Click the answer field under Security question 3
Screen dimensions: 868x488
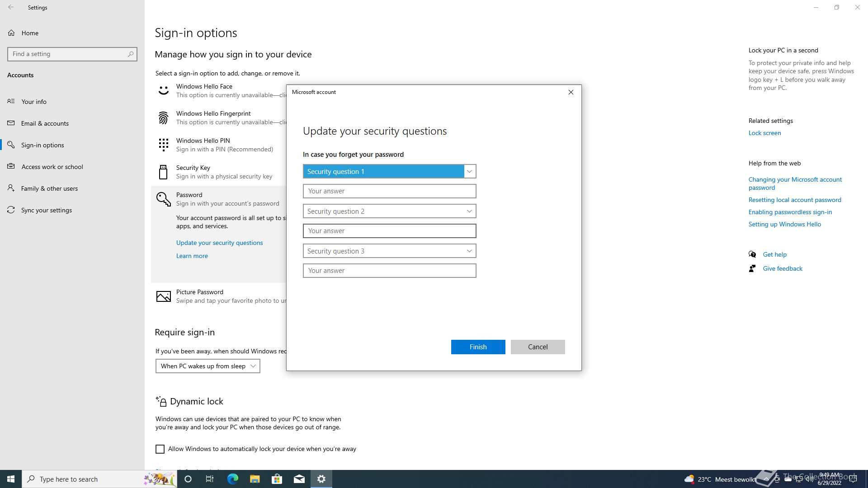[389, 271]
